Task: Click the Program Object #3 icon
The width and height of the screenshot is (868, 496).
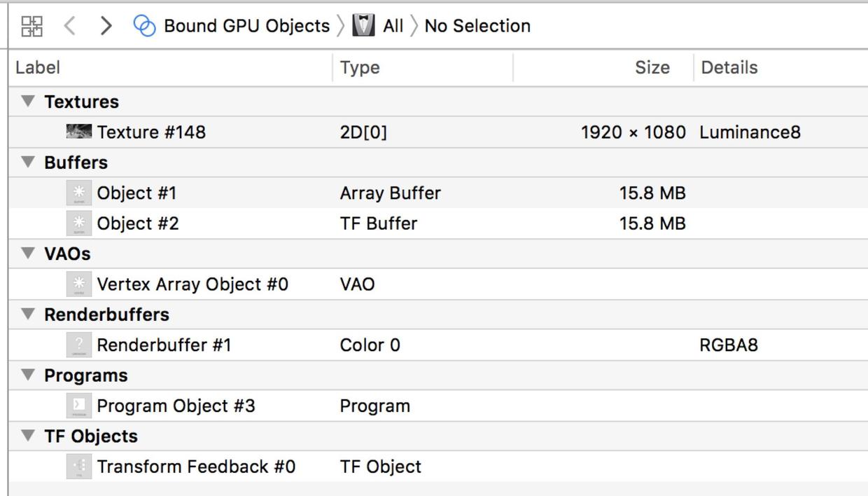Action: [x=79, y=406]
